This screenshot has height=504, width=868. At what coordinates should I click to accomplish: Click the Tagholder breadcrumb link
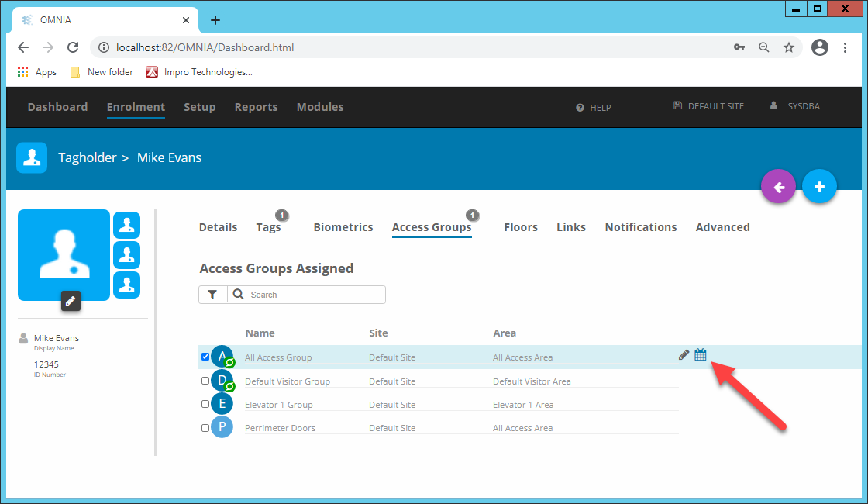[88, 158]
